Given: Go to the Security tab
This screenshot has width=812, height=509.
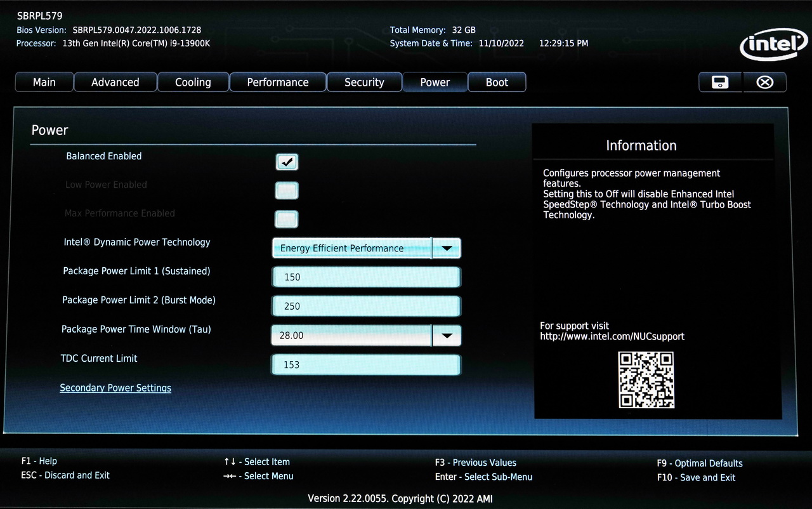Looking at the screenshot, I should pos(364,83).
